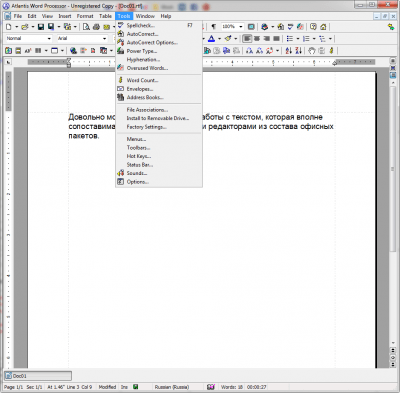The image size is (400, 393).
Task: Toggle center alignment
Action: tap(257, 39)
